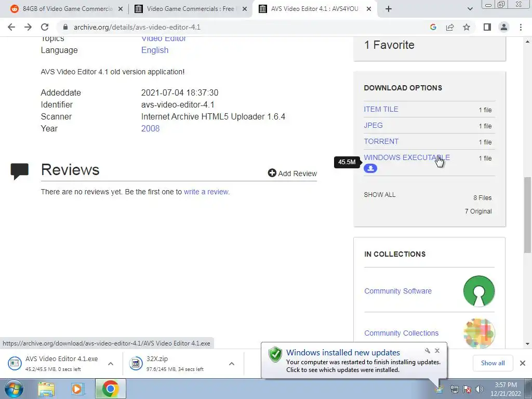Open the browser side panel icon
This screenshot has width=532, height=399.
coord(487,27)
